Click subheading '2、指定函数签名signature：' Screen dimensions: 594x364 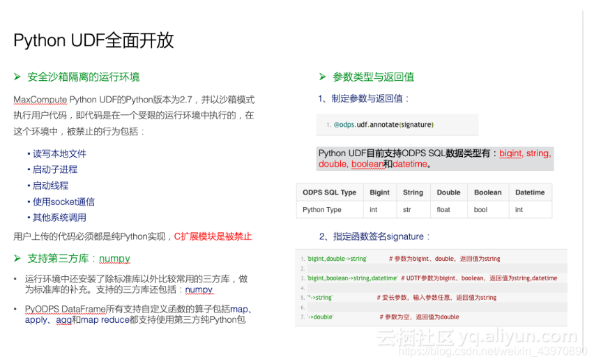point(374,236)
